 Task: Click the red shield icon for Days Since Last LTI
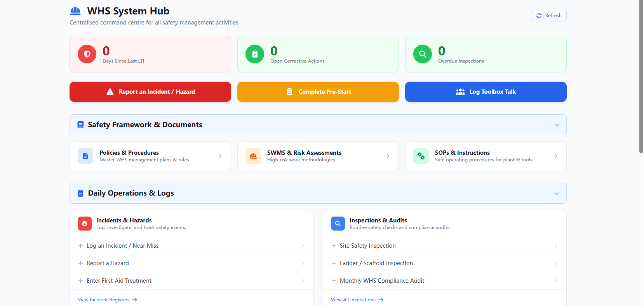click(x=87, y=54)
